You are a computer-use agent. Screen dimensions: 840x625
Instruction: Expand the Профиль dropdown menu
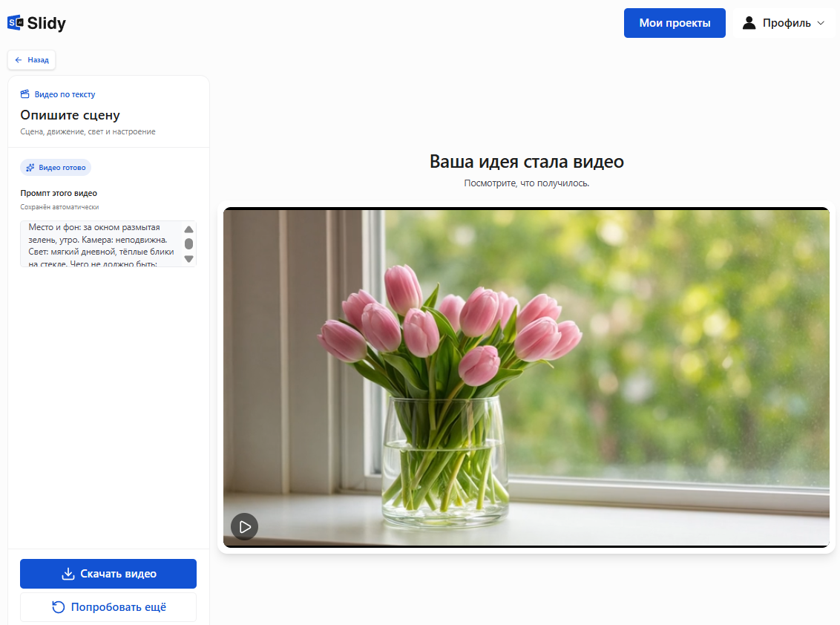[784, 23]
